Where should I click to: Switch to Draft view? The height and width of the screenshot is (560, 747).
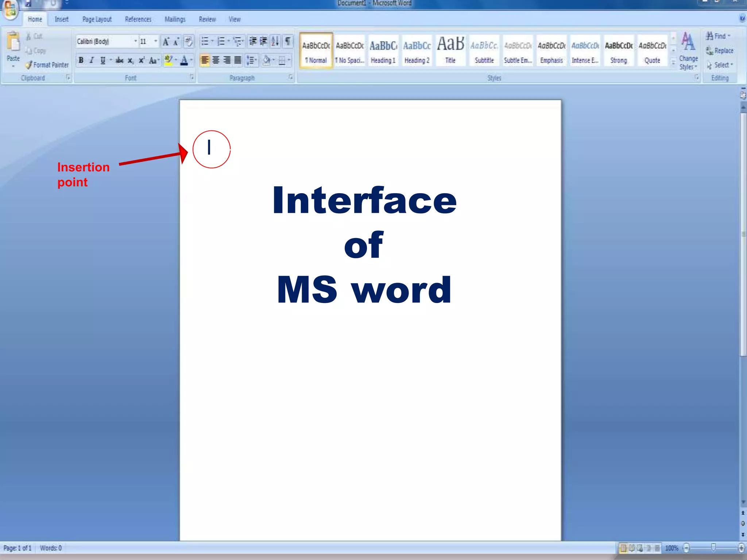point(657,548)
